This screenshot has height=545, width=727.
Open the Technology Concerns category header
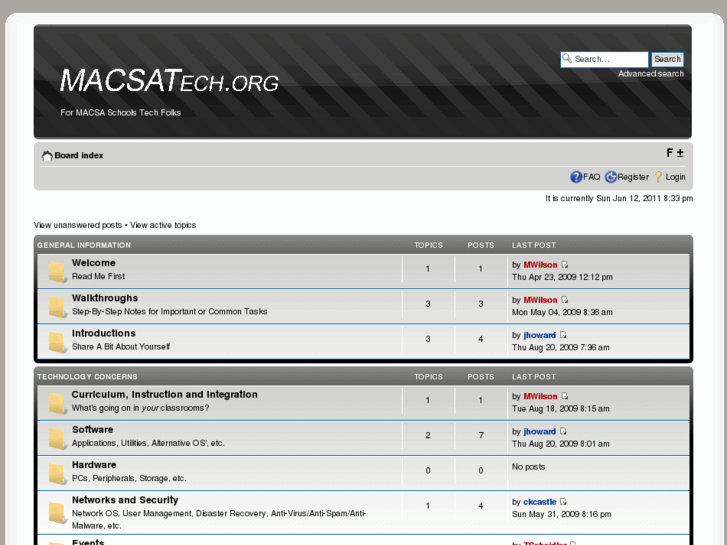[x=87, y=377]
